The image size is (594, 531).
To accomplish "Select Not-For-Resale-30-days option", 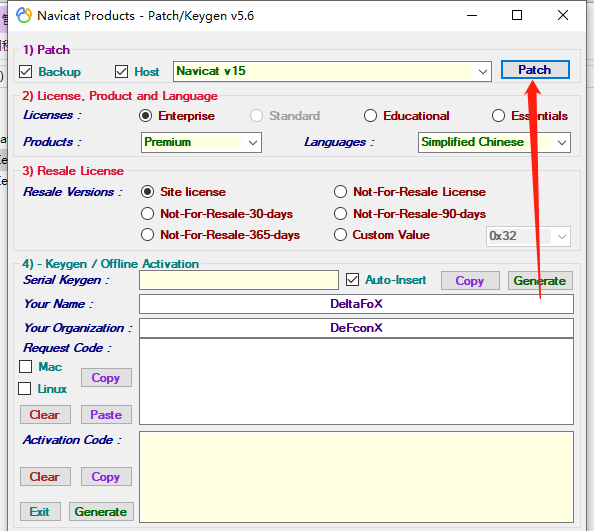I will click(x=147, y=214).
